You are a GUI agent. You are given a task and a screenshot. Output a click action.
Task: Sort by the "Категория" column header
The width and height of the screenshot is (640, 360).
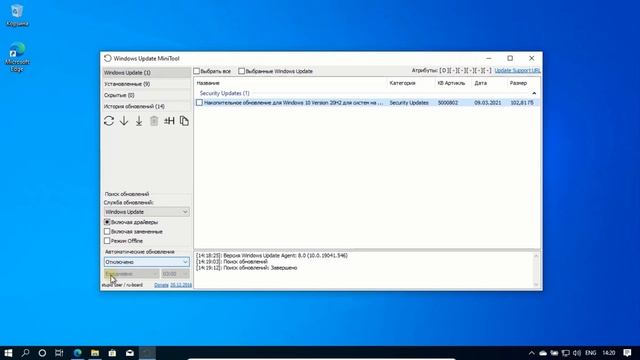[411, 83]
